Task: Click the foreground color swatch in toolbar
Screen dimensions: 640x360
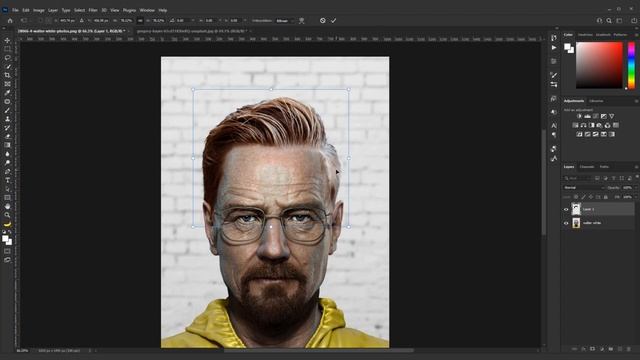Action: point(5,239)
